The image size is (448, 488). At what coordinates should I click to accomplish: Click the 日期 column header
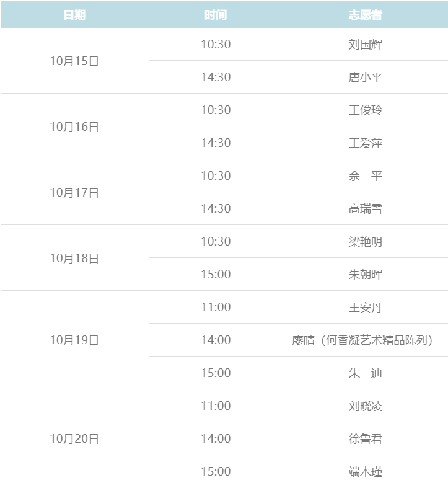[x=74, y=15]
